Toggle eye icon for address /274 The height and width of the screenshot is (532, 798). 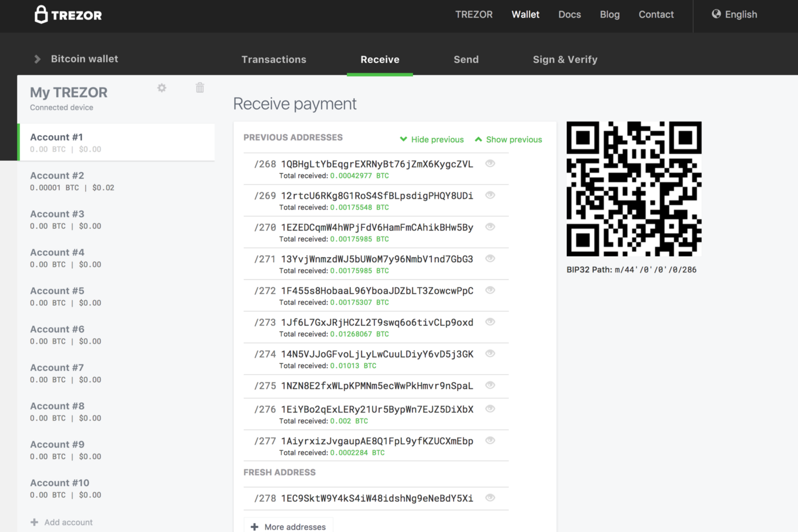pos(490,353)
